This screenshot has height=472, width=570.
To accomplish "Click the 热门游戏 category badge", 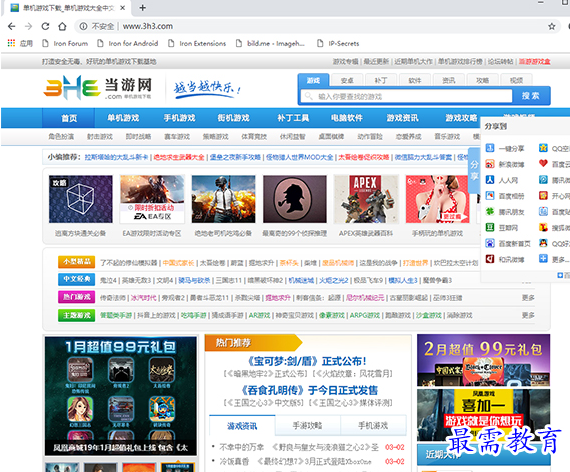I will (76, 297).
